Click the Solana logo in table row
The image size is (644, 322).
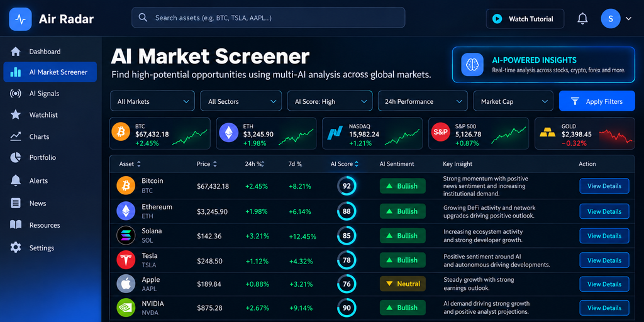(126, 236)
